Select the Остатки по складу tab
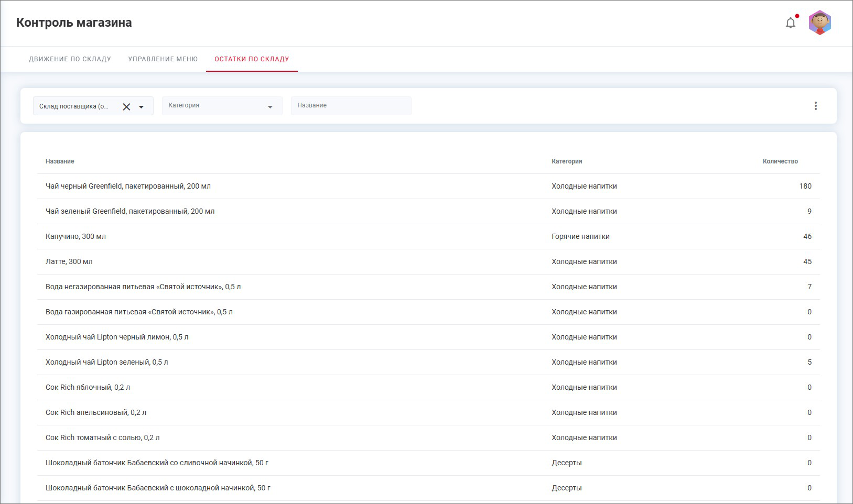The width and height of the screenshot is (853, 504). [252, 59]
